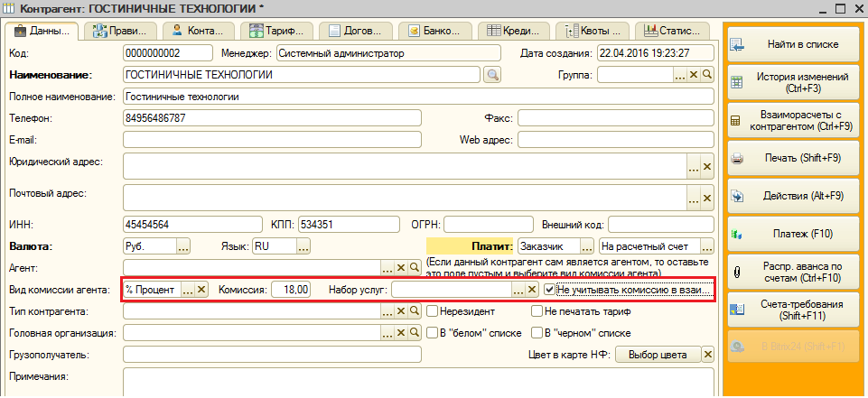
Task: Click the Счета-требования icon
Action: (737, 310)
